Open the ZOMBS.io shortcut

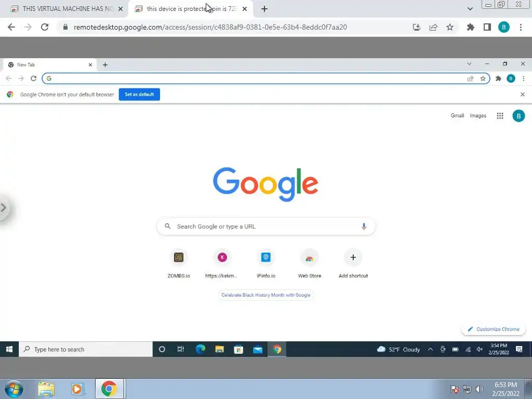tap(179, 264)
